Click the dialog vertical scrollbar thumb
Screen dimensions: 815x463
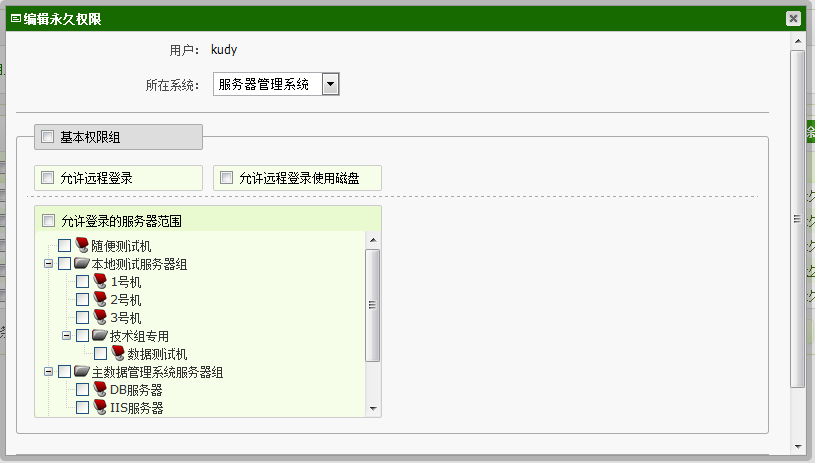point(798,219)
